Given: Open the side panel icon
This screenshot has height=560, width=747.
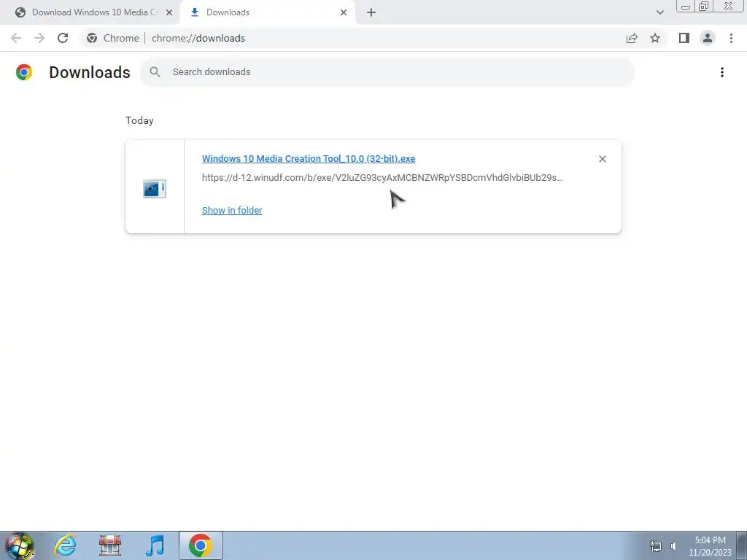Looking at the screenshot, I should tap(684, 38).
